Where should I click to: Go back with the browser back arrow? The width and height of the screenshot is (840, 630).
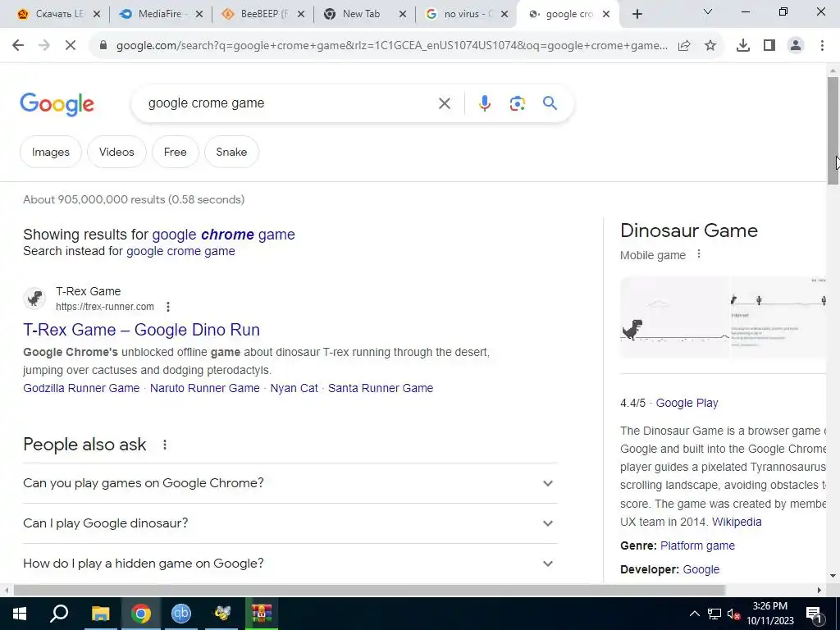coord(18,46)
